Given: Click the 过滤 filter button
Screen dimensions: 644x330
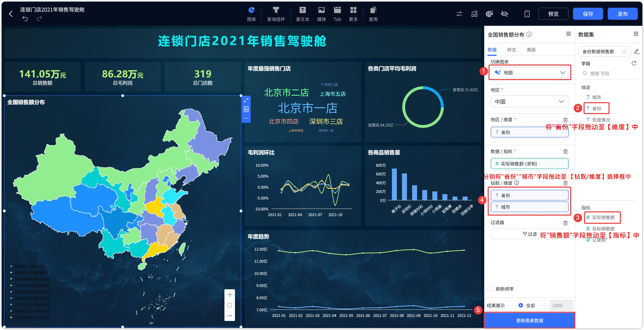Looking at the screenshot, I should coord(530,234).
